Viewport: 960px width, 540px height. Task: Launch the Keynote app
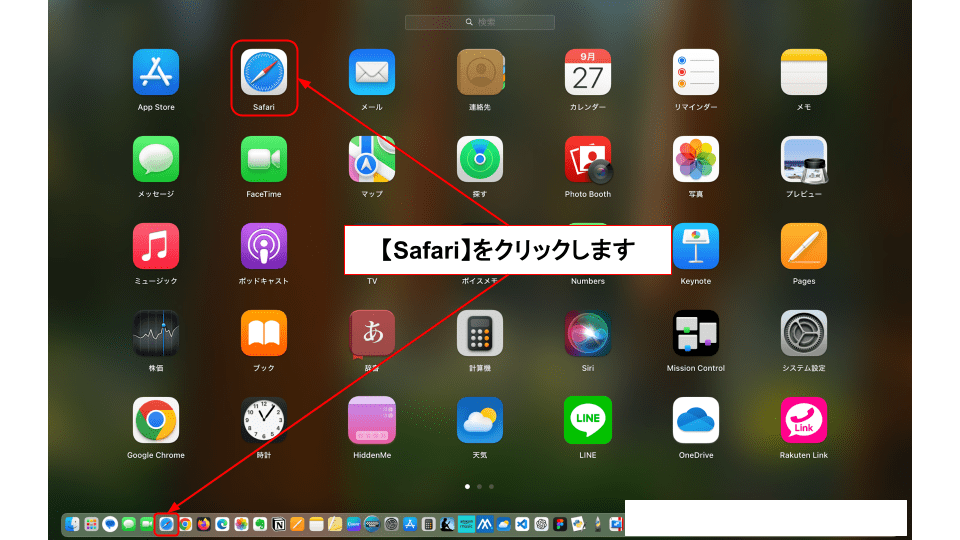pos(696,247)
